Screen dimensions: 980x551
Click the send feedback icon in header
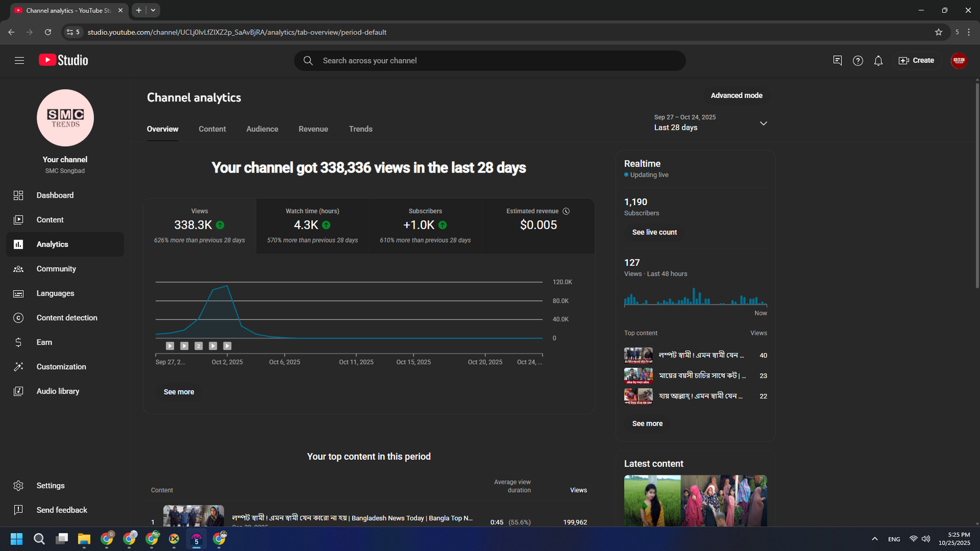pyautogui.click(x=837, y=60)
